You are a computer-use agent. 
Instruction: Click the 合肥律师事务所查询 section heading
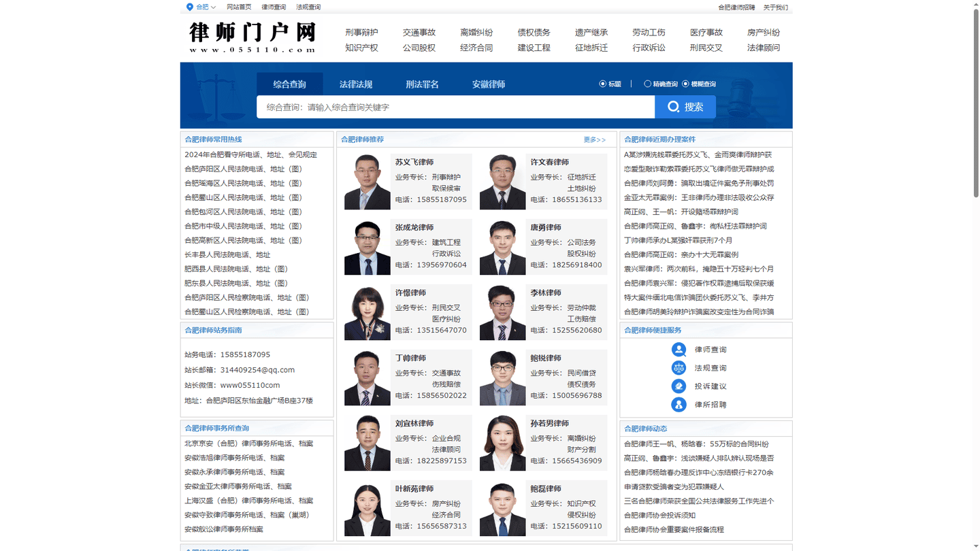(216, 429)
